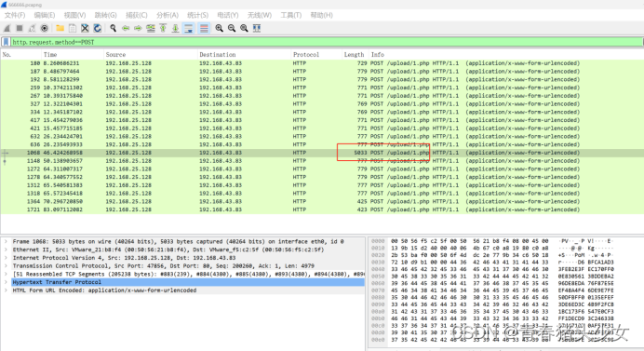Screen dimensions: 644x351
Task: Select packet 1068 with length 5033
Action: point(322,153)
